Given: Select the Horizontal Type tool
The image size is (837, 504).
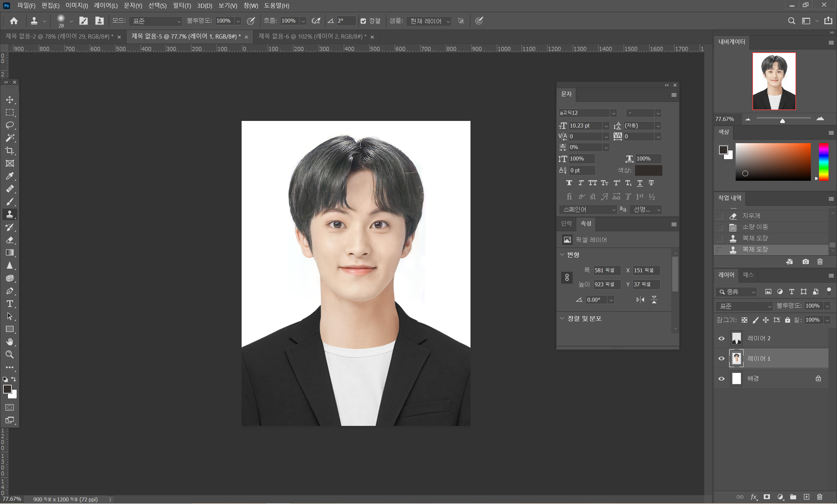Looking at the screenshot, I should 9,304.
